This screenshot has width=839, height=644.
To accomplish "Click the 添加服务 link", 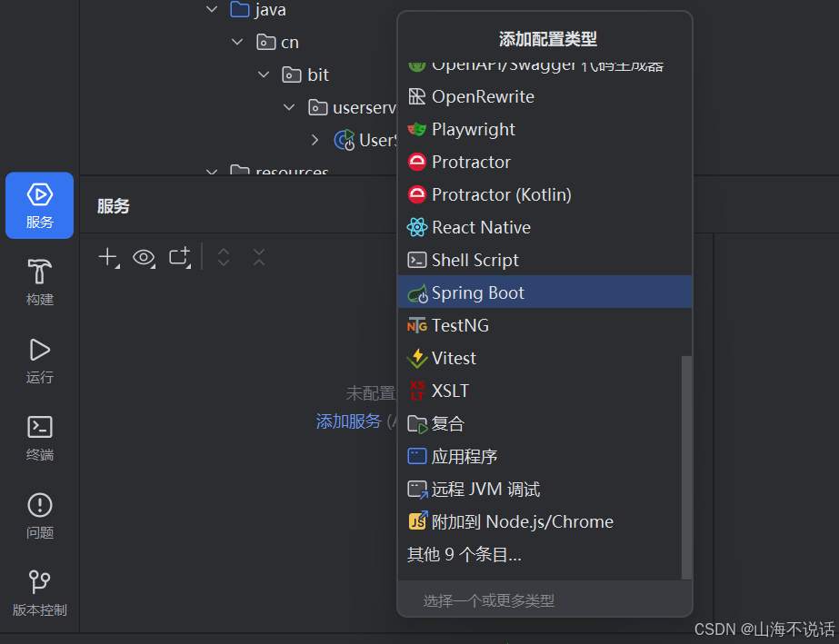I will (x=348, y=421).
